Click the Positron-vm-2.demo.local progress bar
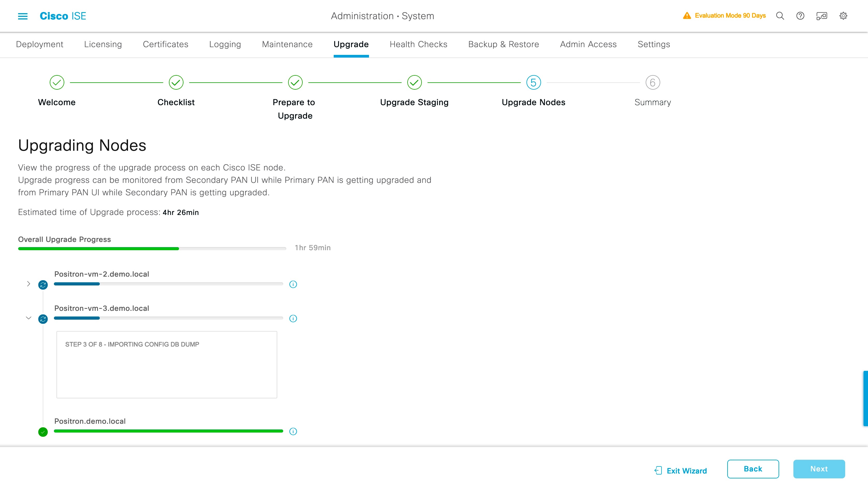The width and height of the screenshot is (868, 489). coord(168,284)
